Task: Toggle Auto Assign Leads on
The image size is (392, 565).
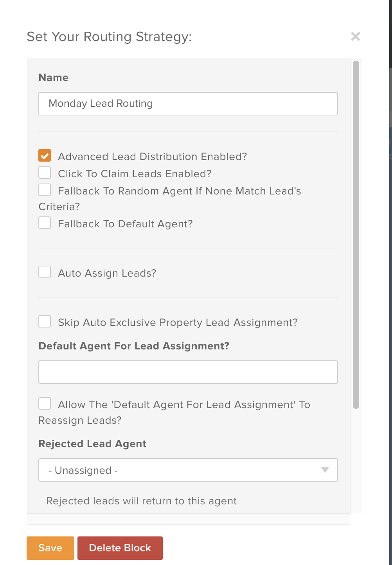Action: point(44,272)
